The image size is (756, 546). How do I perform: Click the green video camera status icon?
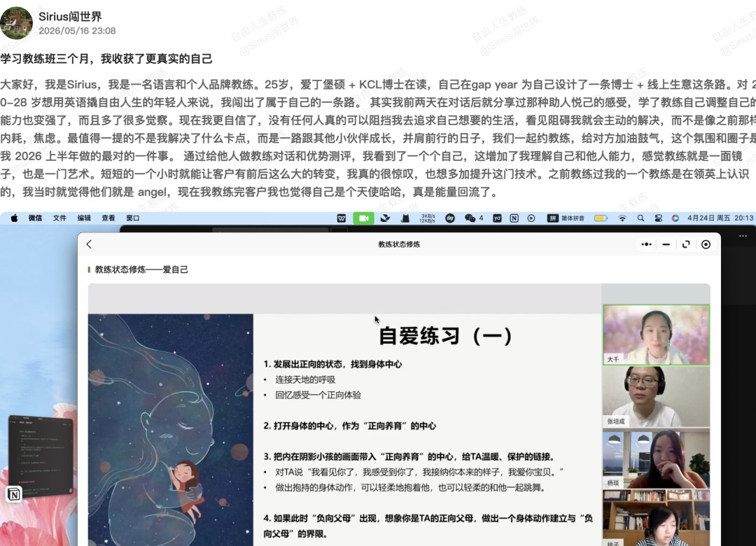click(x=363, y=218)
